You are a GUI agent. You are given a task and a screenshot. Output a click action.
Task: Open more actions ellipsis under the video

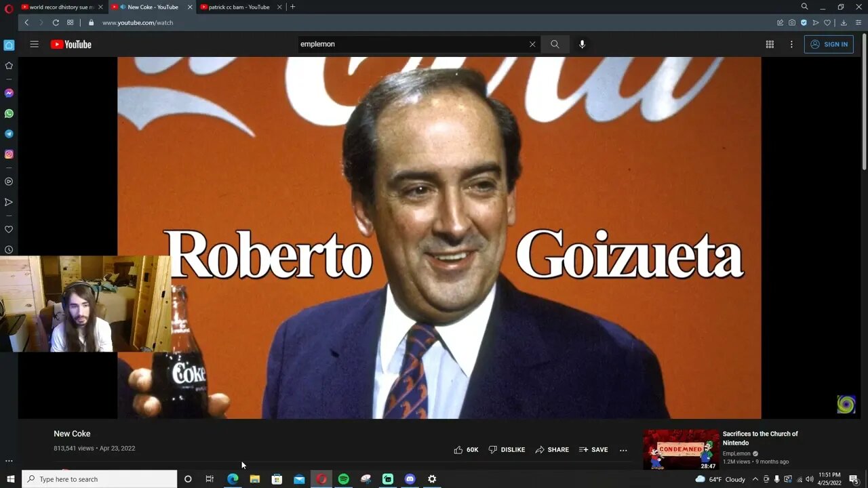coord(623,450)
